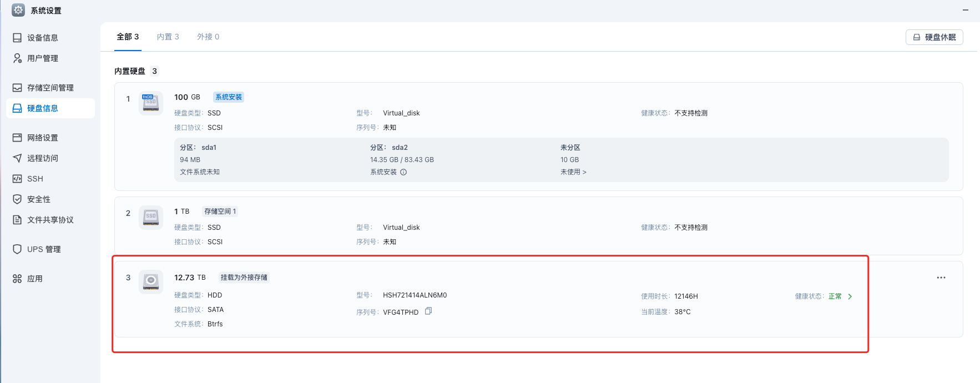The image size is (980, 383).
Task: Switch to the 外接 0 tab
Action: [208, 37]
